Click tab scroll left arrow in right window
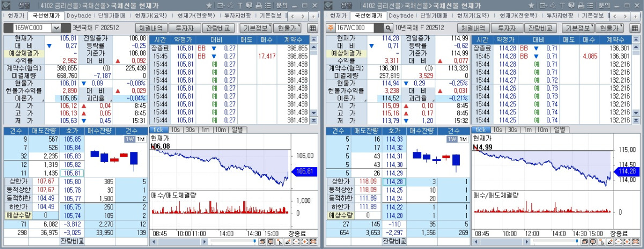Image resolution: width=644 pixels, height=249 pixels. (x=614, y=16)
